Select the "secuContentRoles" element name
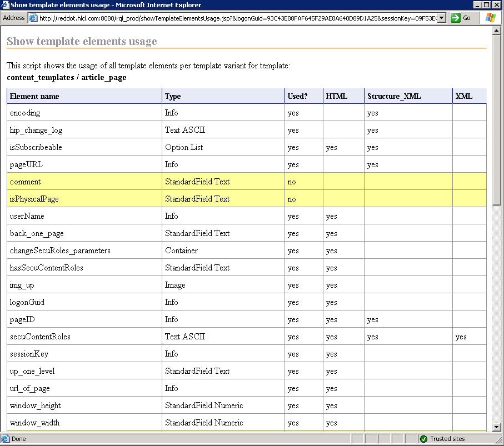The image size is (504, 446). click(x=40, y=337)
